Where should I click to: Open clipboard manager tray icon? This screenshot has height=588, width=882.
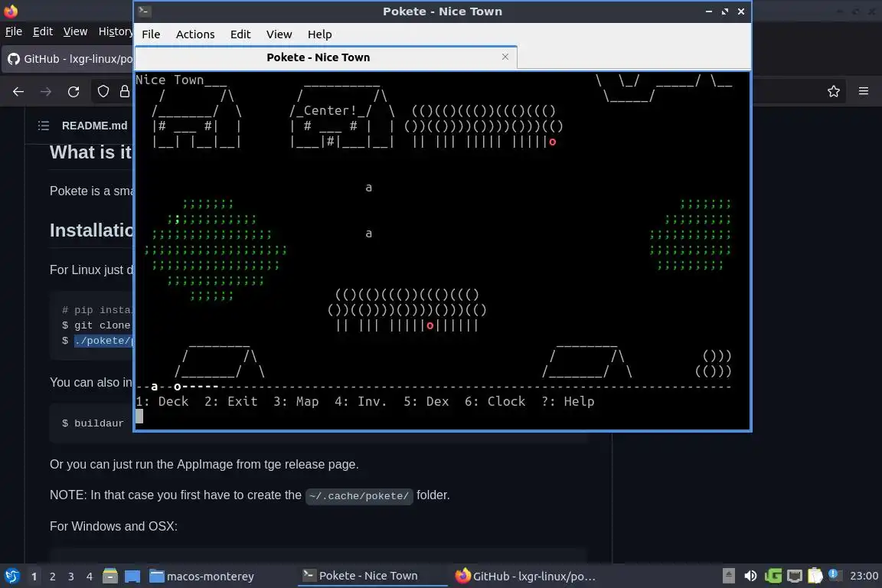[x=815, y=576]
